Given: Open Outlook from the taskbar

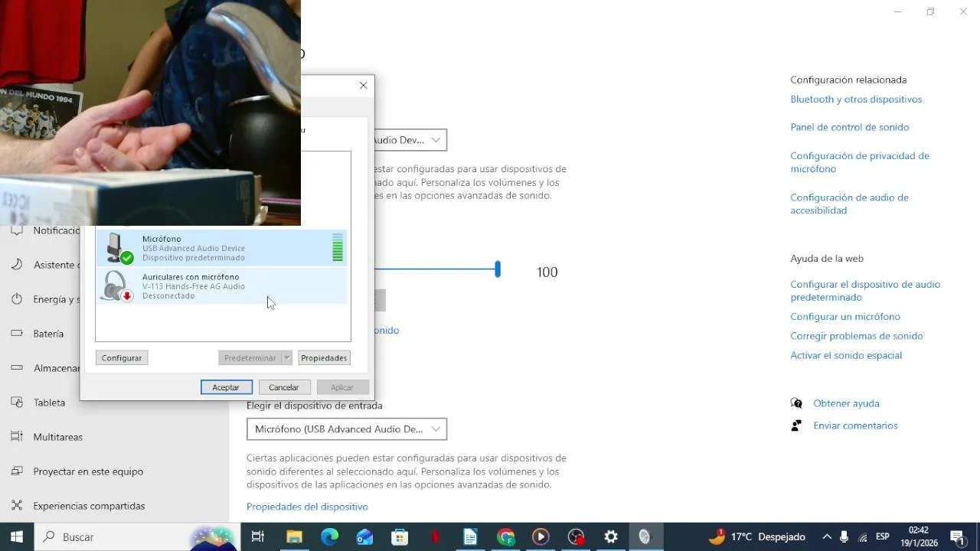Looking at the screenshot, I should 364,537.
